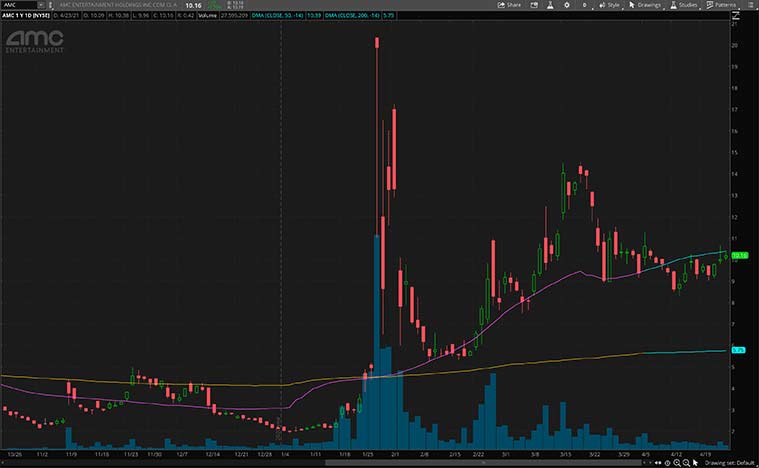The image size is (759, 468).
Task: Click the Share button in top toolbar
Action: click(509, 5)
